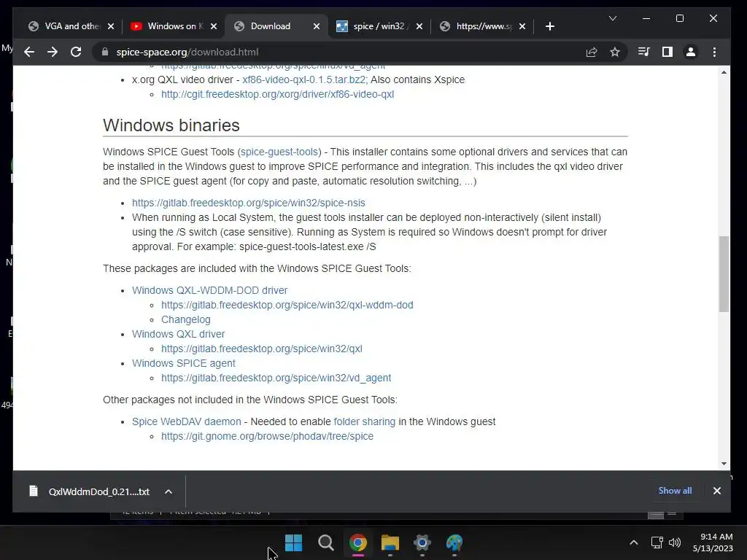Close the spice / win32 tab
The height and width of the screenshot is (560, 747).
419,26
